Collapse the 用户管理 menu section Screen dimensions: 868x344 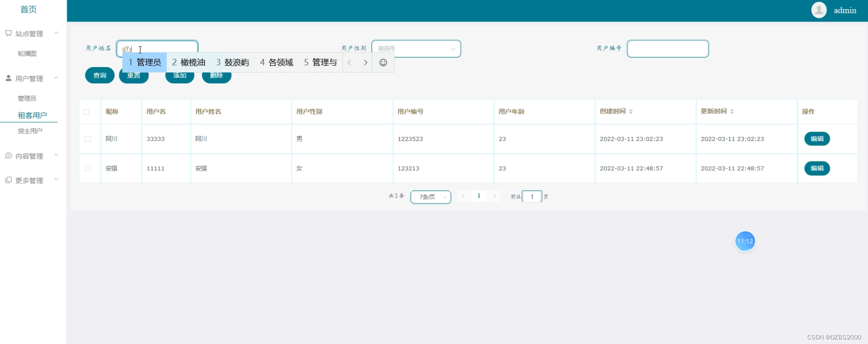[56, 78]
